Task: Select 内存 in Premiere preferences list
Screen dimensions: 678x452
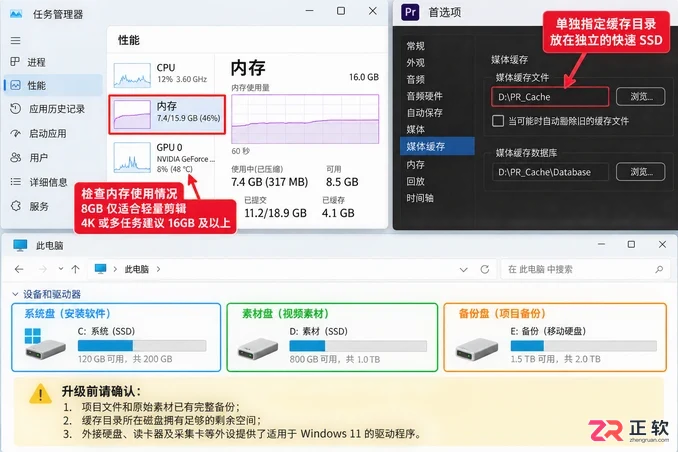Action: [416, 164]
